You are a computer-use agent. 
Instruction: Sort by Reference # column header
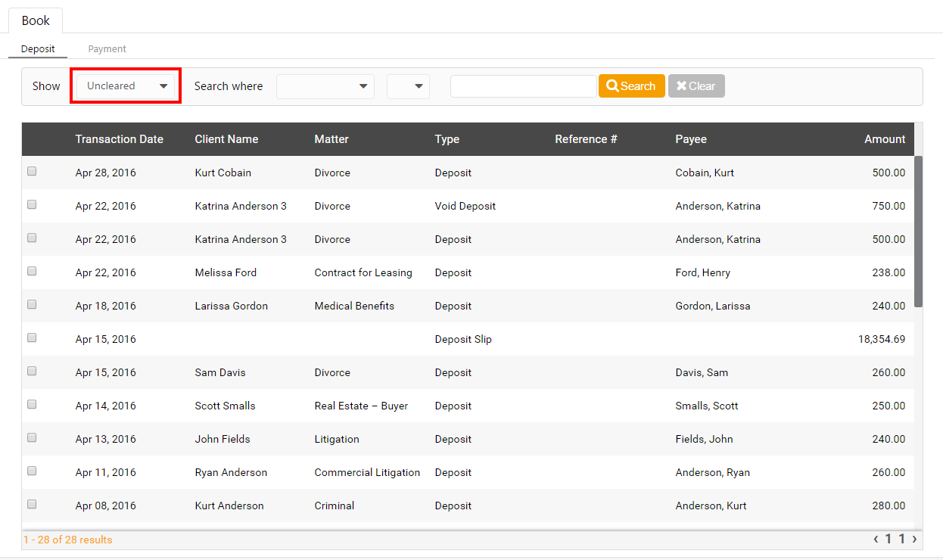(586, 139)
